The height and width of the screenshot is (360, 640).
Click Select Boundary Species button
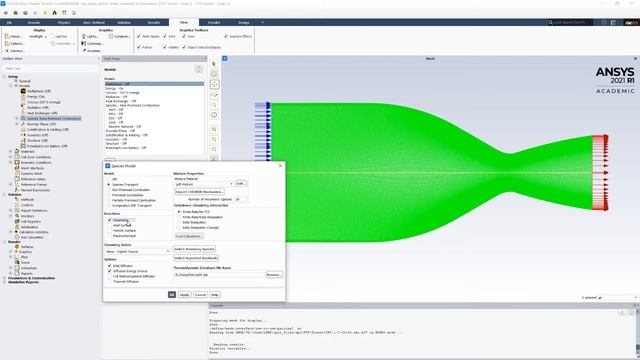pyautogui.click(x=195, y=249)
